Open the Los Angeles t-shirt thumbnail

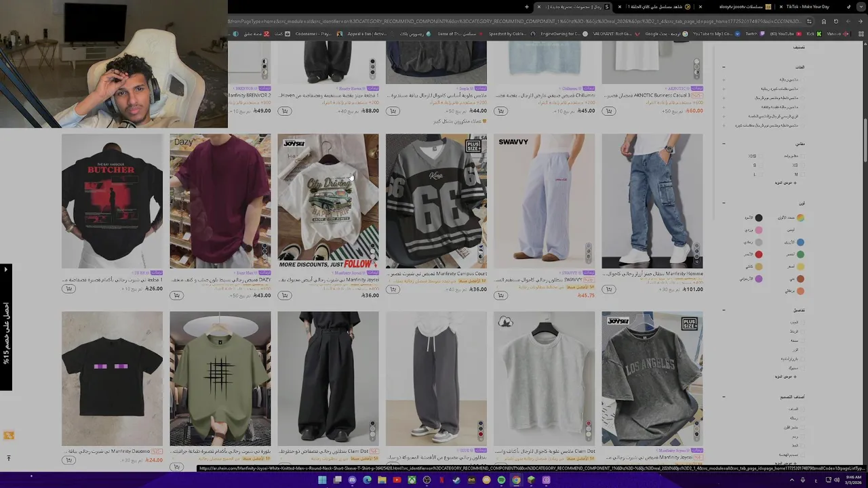pyautogui.click(x=652, y=378)
